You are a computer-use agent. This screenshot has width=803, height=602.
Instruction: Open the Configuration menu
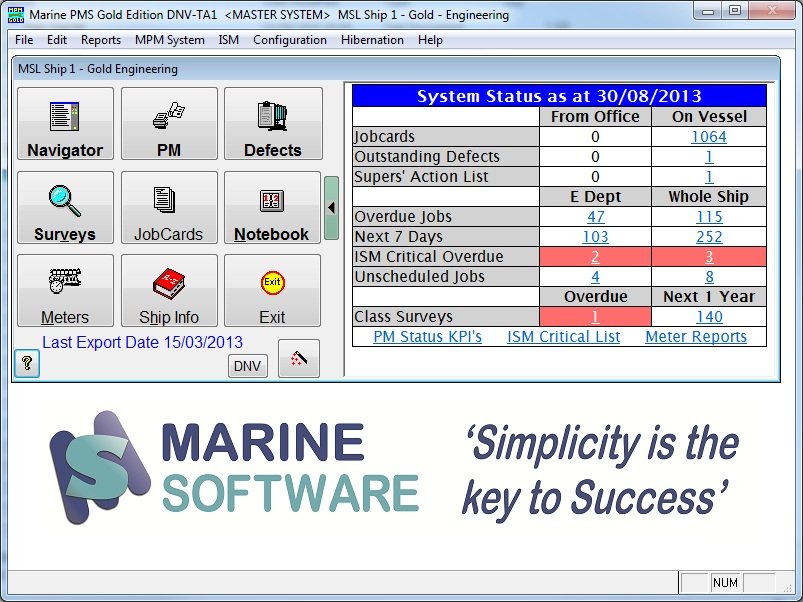click(x=290, y=40)
